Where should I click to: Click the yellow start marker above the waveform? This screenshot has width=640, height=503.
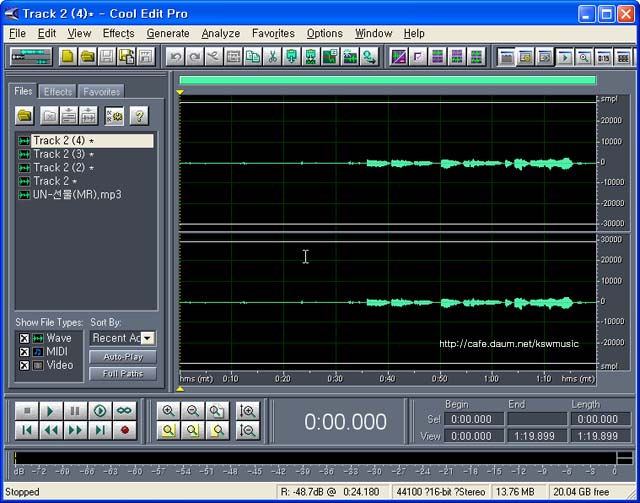[180, 93]
